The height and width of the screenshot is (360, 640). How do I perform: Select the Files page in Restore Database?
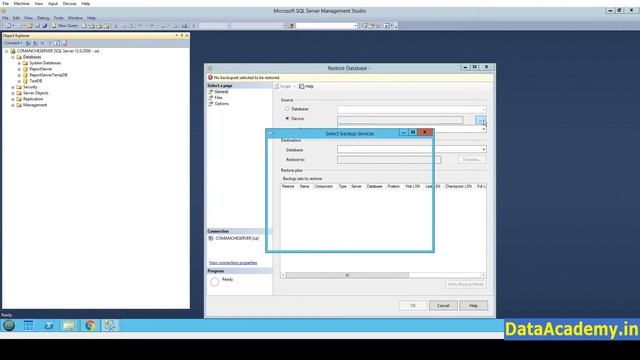pos(218,98)
